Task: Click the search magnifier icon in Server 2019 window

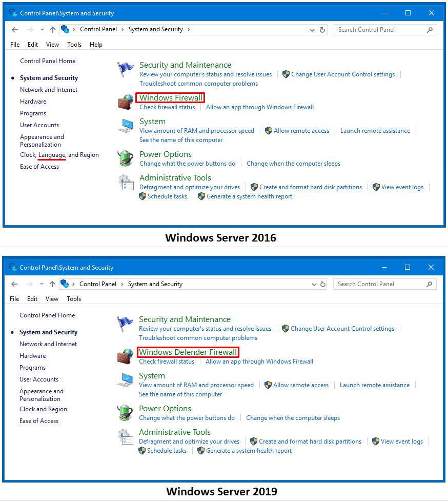Action: pos(429,284)
